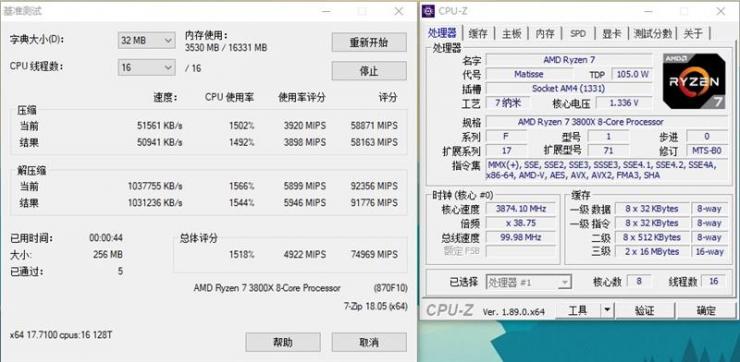Click the cores count field showing 8
The height and width of the screenshot is (362, 740).
639,281
